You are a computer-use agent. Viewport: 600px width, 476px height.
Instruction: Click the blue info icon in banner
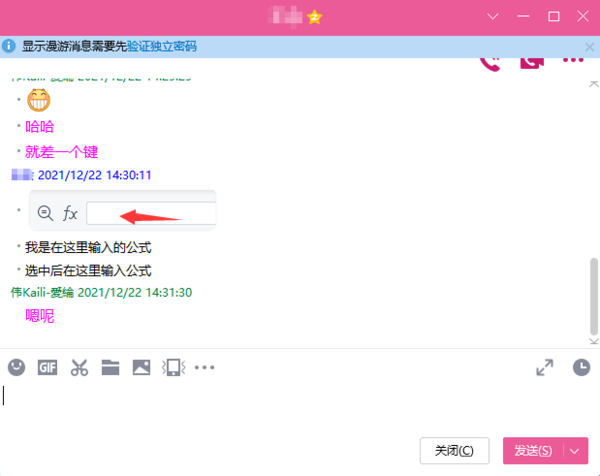pyautogui.click(x=8, y=46)
